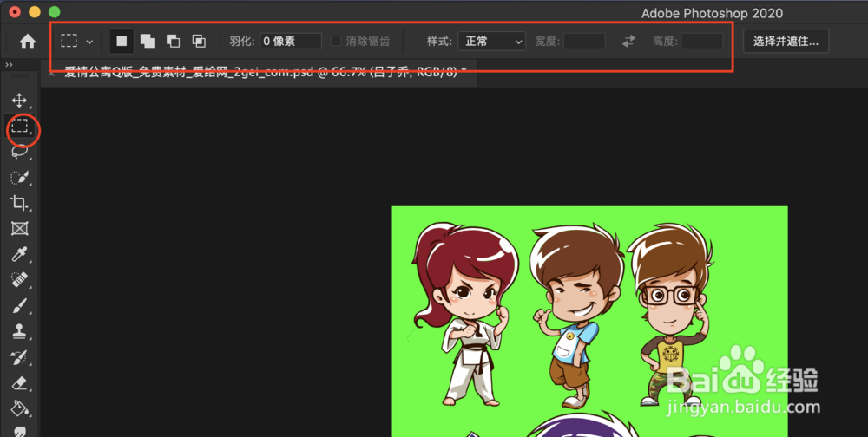The width and height of the screenshot is (868, 437).
Task: Swap width and height with arrows icon
Action: (x=628, y=42)
